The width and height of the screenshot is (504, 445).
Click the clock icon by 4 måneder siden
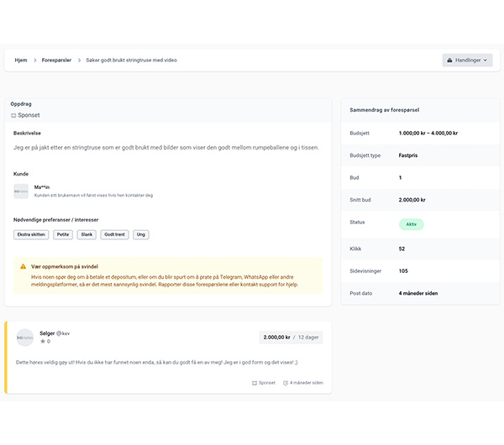[x=285, y=383]
